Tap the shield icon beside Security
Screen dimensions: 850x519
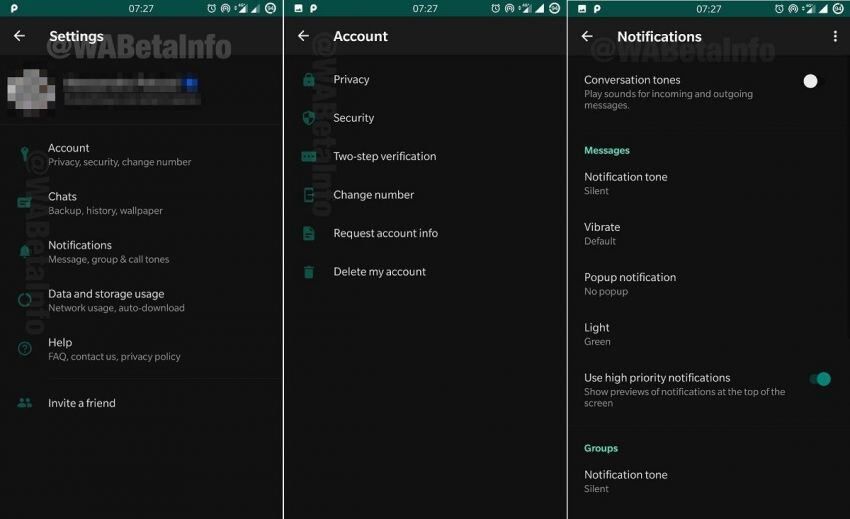309,118
